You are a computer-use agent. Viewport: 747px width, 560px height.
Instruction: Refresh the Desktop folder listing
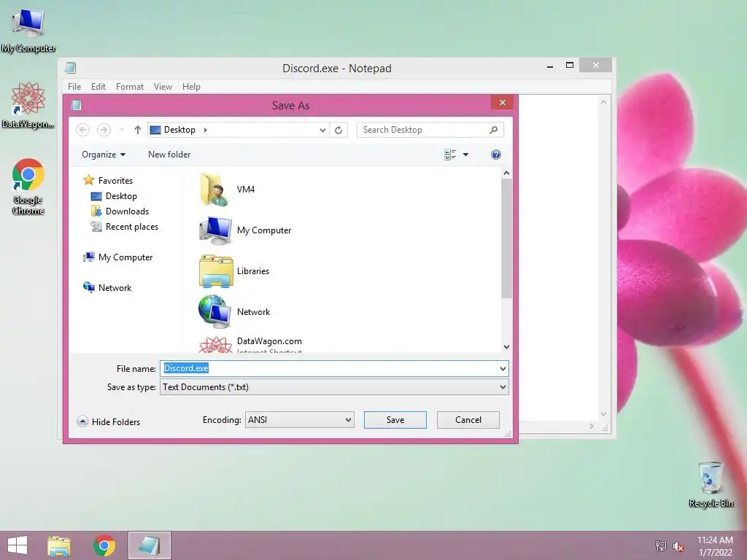point(338,130)
